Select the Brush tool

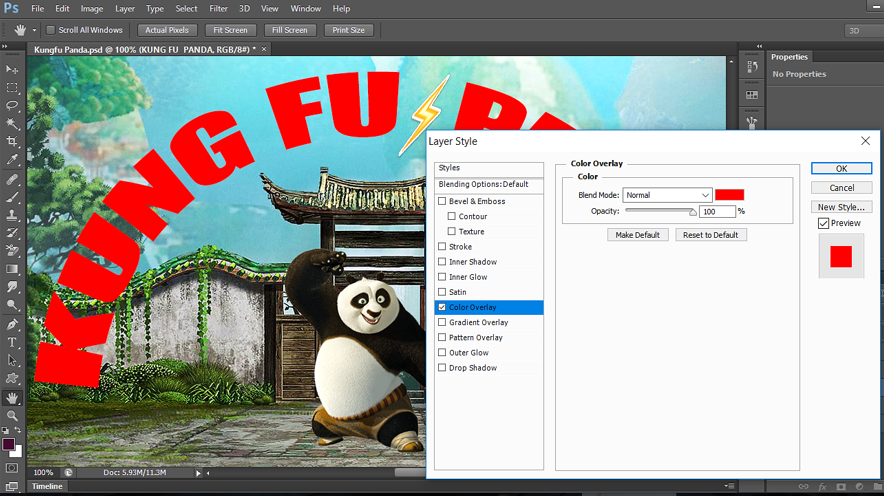[12, 197]
